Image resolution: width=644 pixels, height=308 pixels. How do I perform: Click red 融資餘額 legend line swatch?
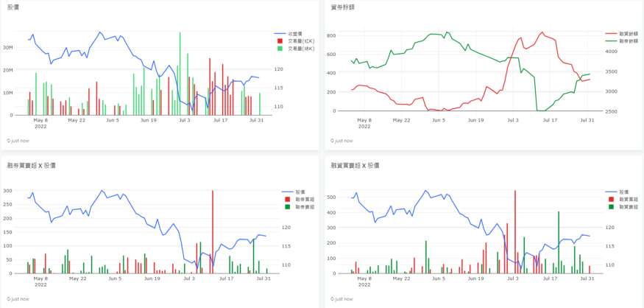point(610,34)
